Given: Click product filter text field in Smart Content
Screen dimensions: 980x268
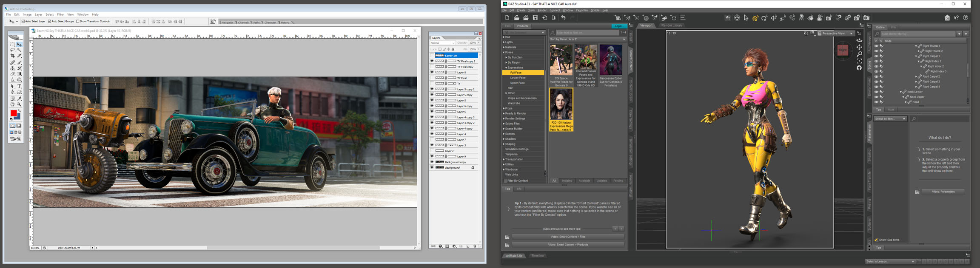Looking at the screenshot, I should point(587,32).
